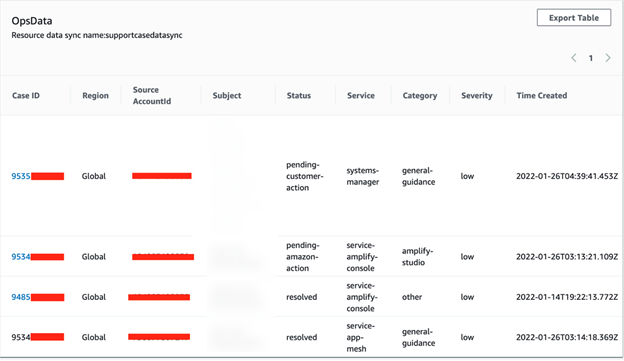Click the Export Table button
The height and width of the screenshot is (361, 624).
[573, 18]
